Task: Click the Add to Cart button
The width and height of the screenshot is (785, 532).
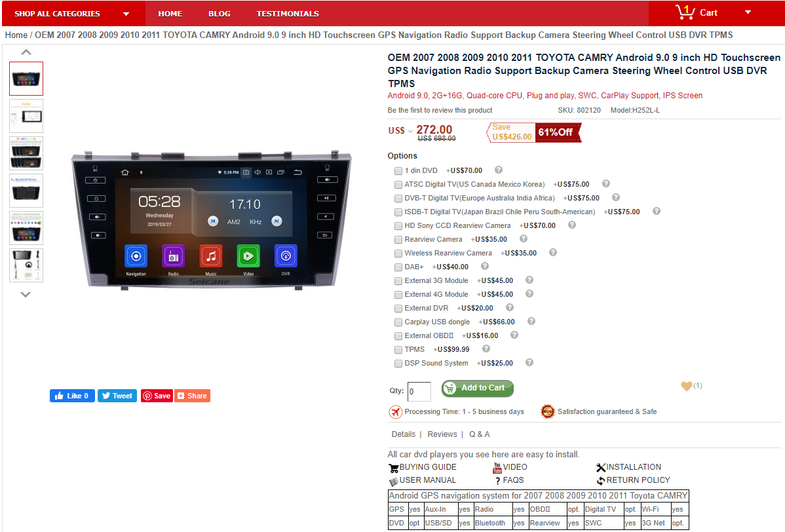Action: tap(478, 389)
